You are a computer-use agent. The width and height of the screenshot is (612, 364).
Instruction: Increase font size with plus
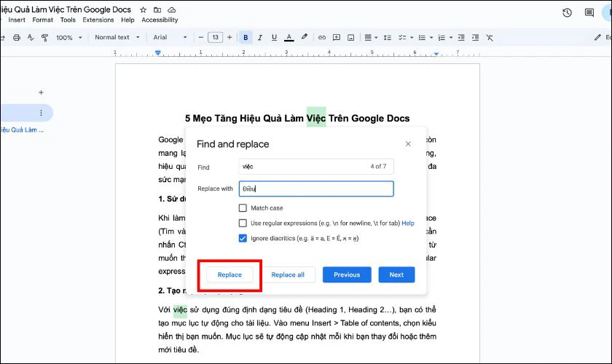click(x=229, y=37)
